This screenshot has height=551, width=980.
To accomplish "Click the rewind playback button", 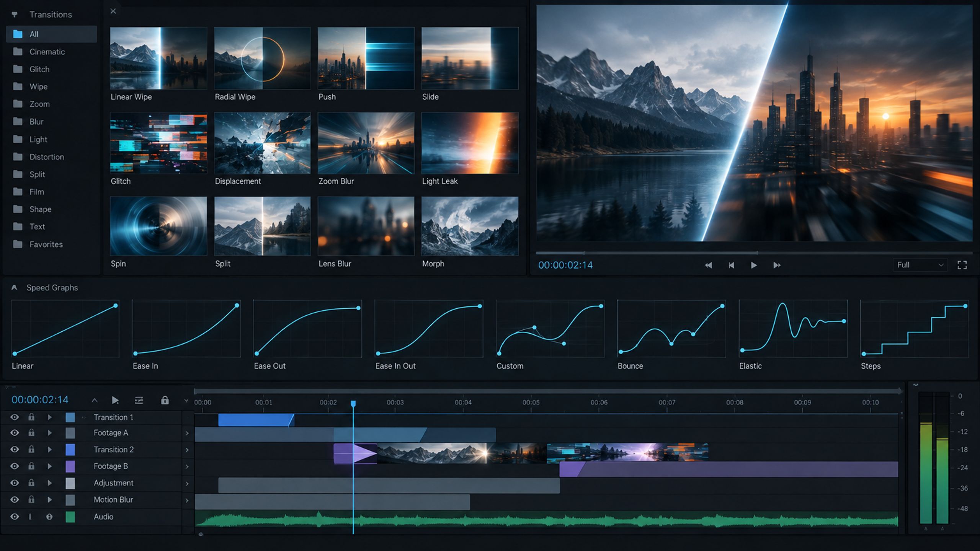I will (x=708, y=265).
